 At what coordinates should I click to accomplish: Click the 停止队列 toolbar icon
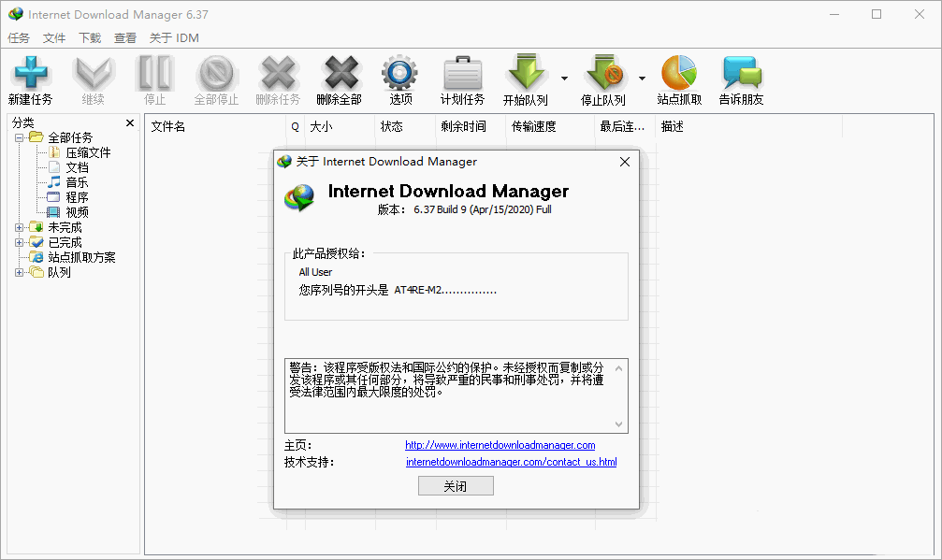[x=602, y=74]
